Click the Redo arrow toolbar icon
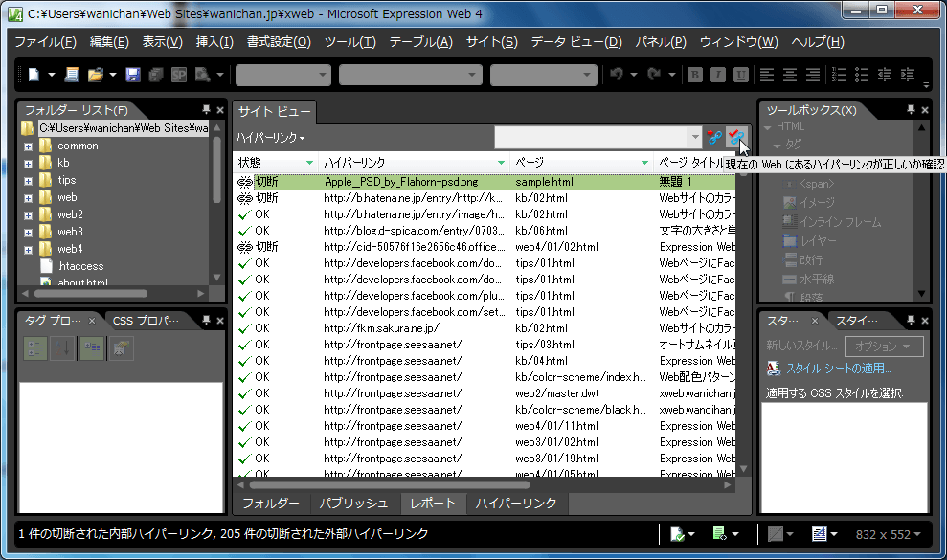 pos(654,75)
